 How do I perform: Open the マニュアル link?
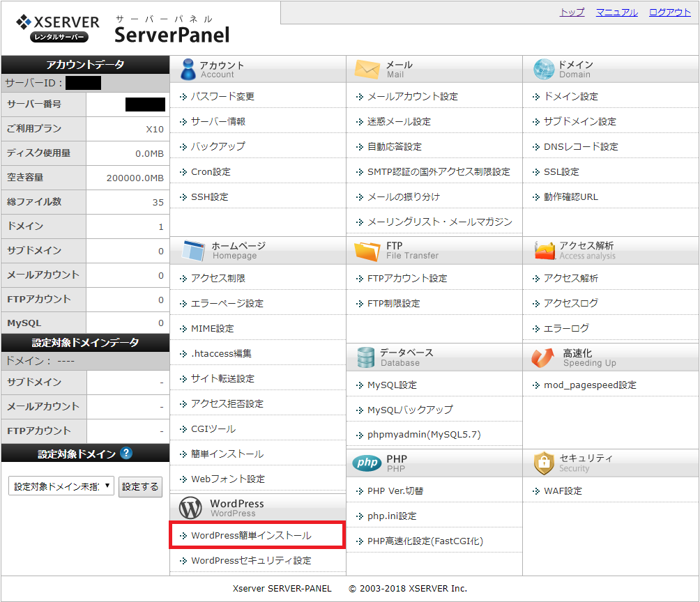[616, 13]
